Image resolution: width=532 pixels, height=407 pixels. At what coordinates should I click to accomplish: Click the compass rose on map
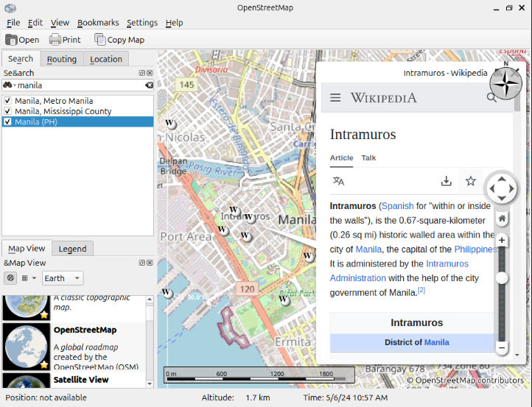pyautogui.click(x=505, y=83)
